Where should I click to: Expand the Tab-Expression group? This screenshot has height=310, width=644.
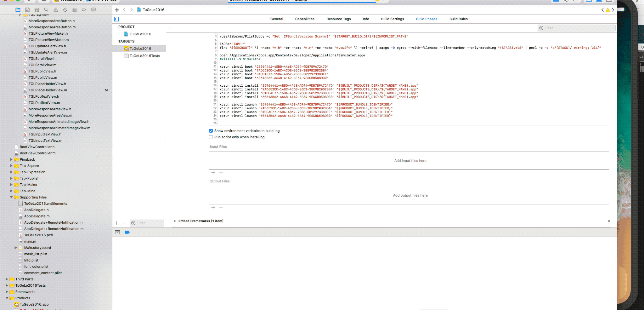click(x=11, y=172)
